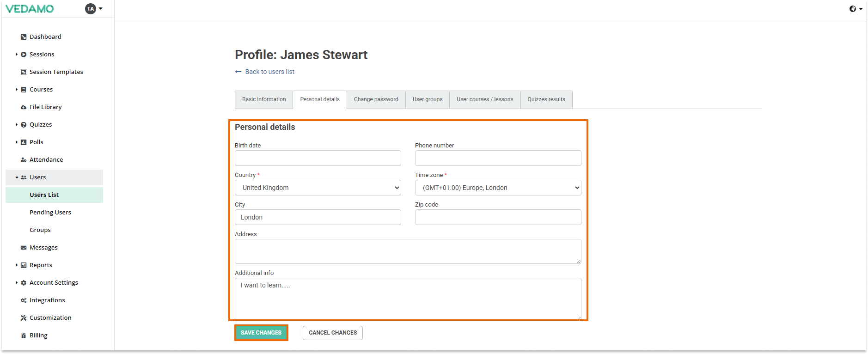Open the Time zone dropdown
Screen dimensions: 868x354
[498, 188]
